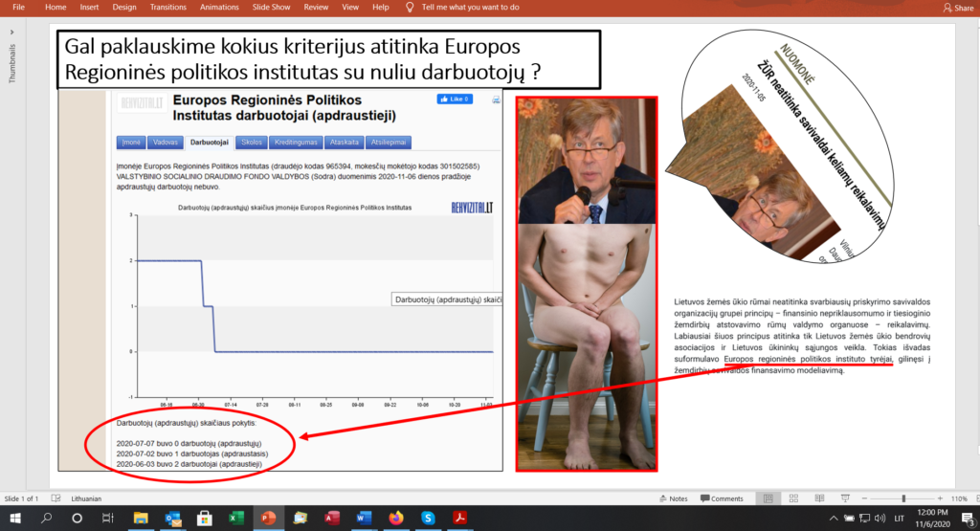This screenshot has height=531, width=980.
Task: Click the 'Slide 1 of 1' indicator
Action: pos(21,498)
